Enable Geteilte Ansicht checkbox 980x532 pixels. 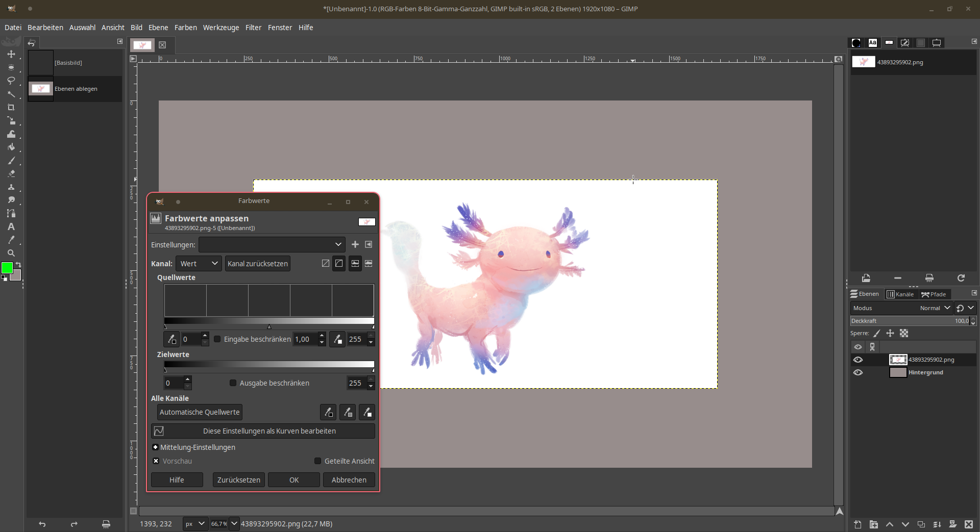point(318,461)
